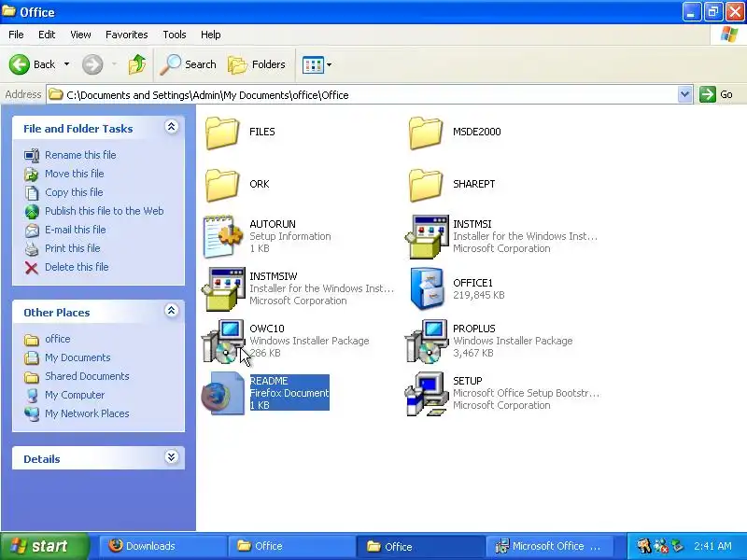Open the File menu
This screenshot has width=747, height=560.
16,35
